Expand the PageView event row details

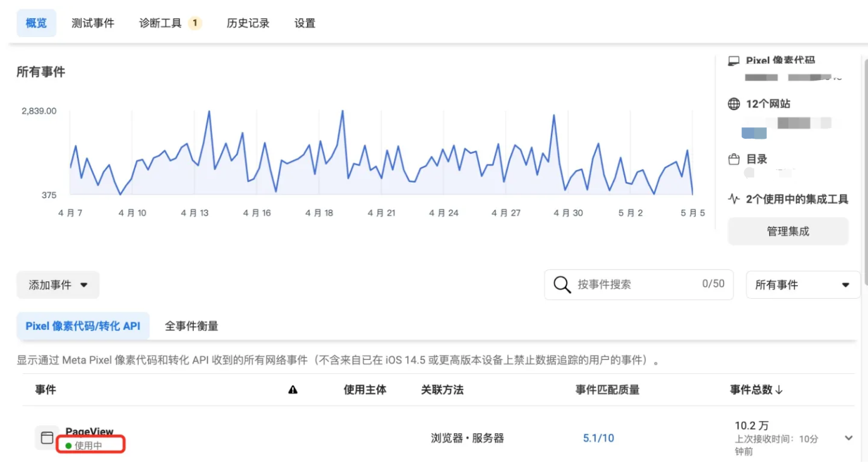coord(848,439)
